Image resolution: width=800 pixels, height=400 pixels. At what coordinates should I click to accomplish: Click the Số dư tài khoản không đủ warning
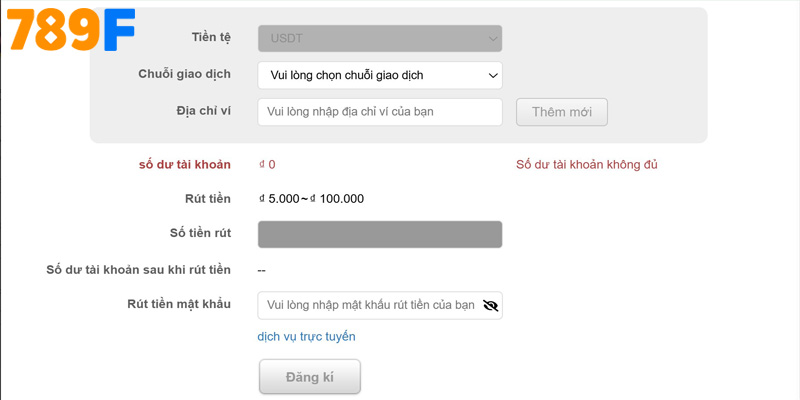(587, 165)
